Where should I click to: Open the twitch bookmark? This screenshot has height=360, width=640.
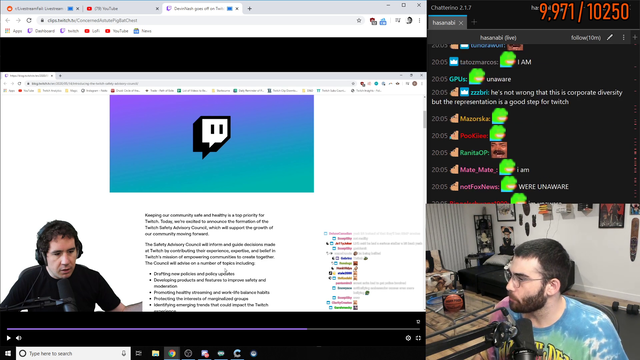pos(69,31)
